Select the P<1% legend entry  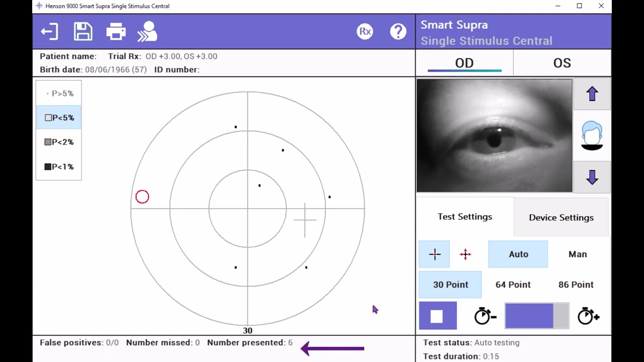coord(59,167)
